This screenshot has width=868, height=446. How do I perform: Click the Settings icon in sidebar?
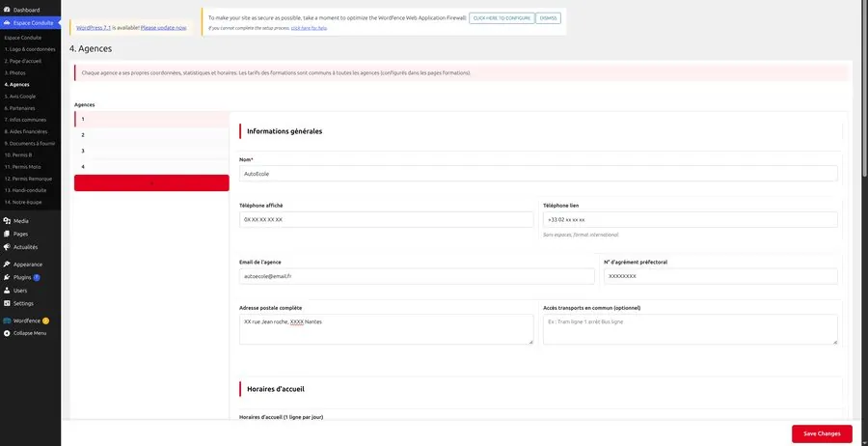pos(7,303)
